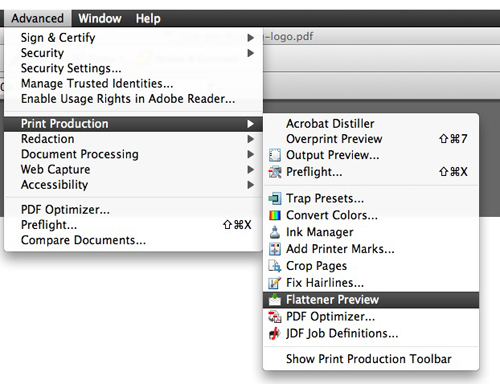Click the Output Preview icon

(275, 155)
